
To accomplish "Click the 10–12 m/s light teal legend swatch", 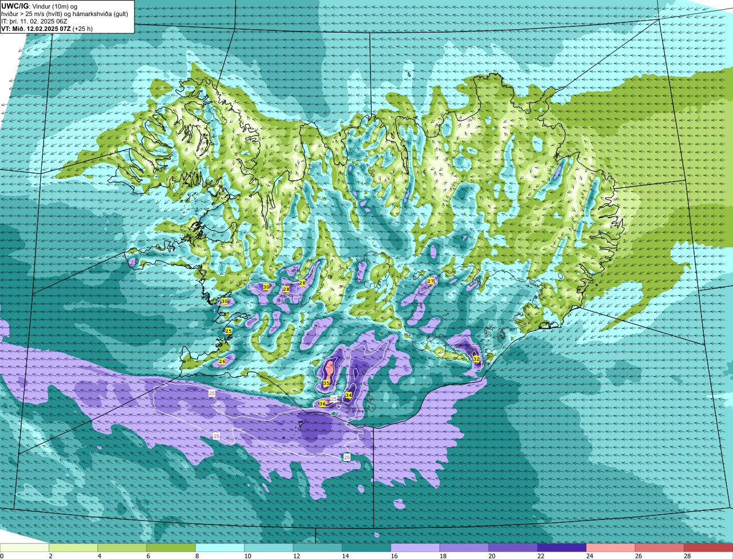I will tap(269, 547).
